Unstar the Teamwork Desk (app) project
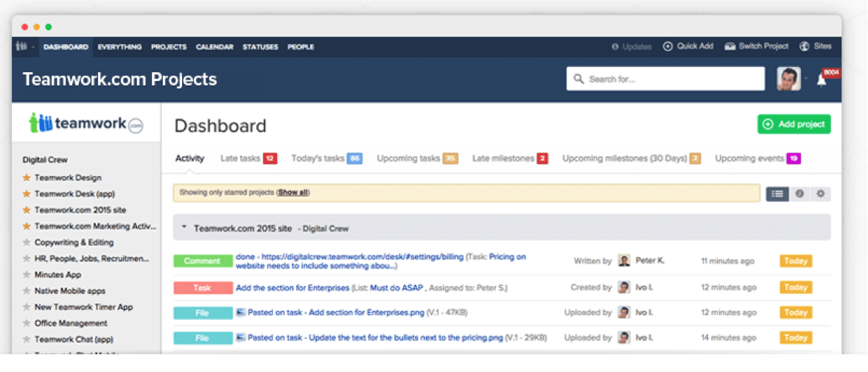This screenshot has height=372, width=868. tap(26, 194)
